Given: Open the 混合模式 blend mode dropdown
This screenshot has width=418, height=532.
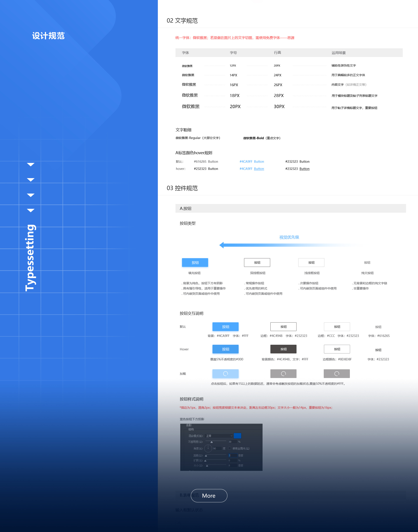Looking at the screenshot, I should tap(219, 436).
